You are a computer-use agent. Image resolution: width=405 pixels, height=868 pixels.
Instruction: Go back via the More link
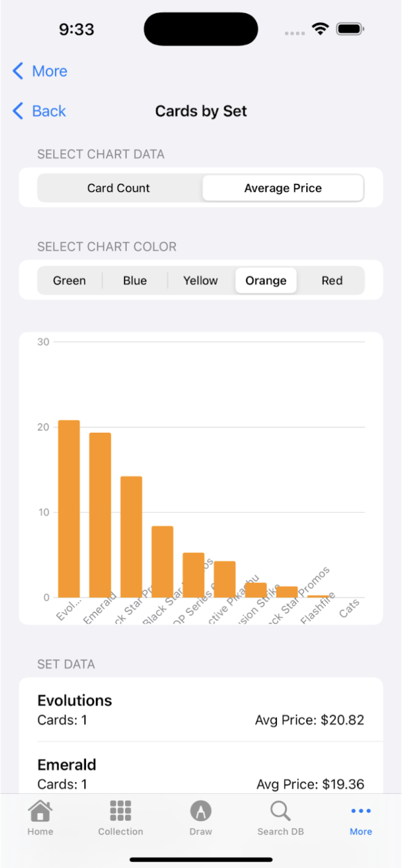pyautogui.click(x=49, y=71)
